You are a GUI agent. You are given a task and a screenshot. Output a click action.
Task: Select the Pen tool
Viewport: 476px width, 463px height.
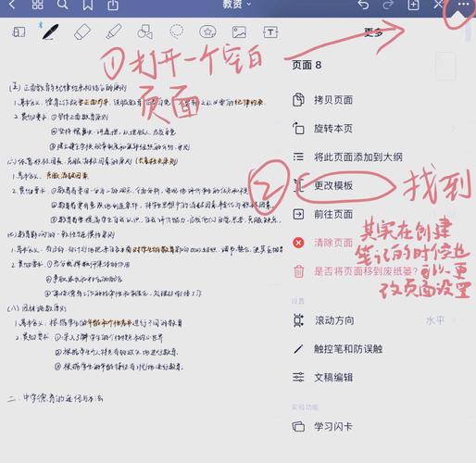[x=50, y=31]
